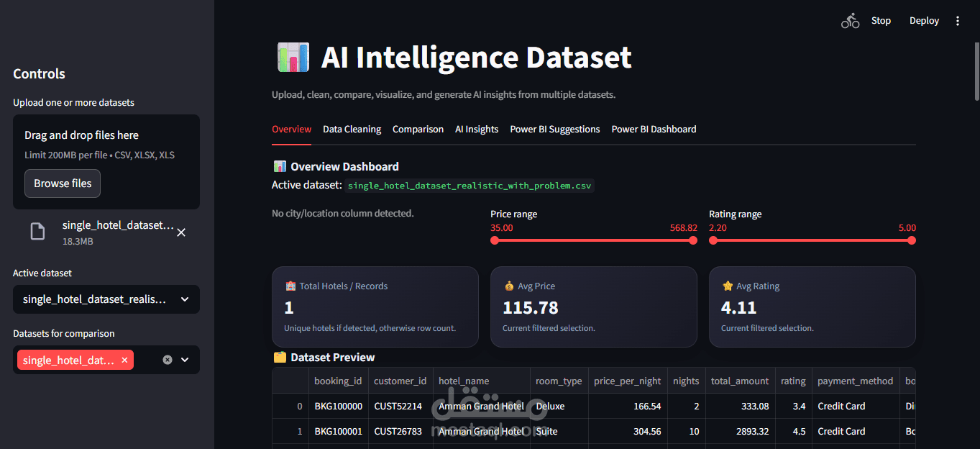Click the running cyclist status icon
980x449 pixels.
(850, 21)
